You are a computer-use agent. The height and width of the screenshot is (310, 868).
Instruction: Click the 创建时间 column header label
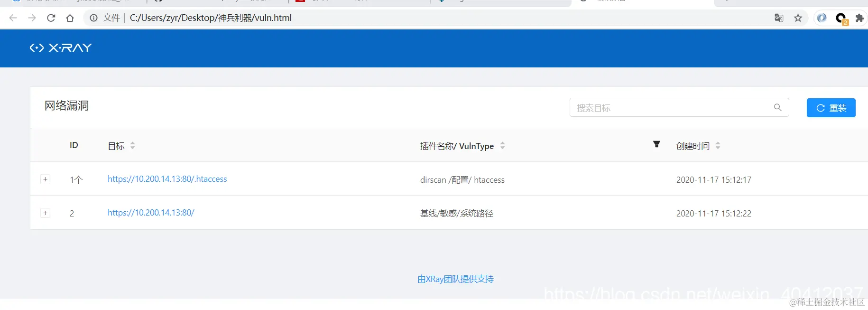693,146
